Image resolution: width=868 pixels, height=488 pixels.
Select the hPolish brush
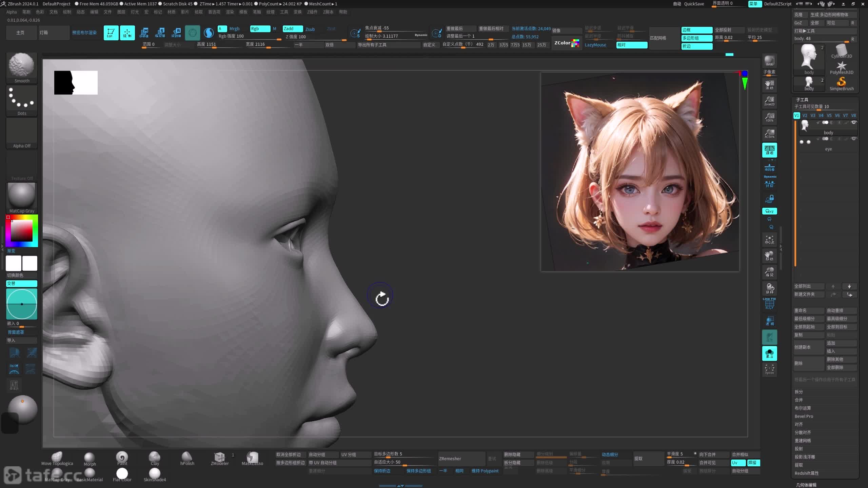tap(187, 459)
